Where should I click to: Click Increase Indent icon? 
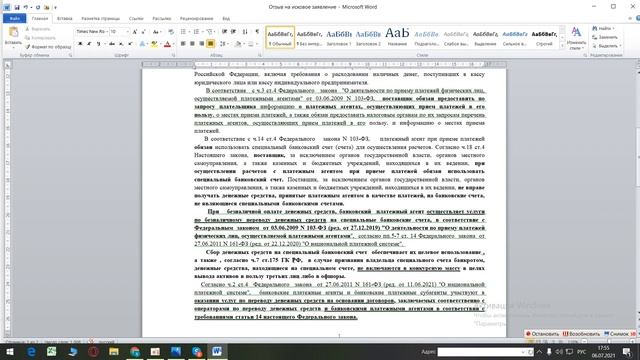(x=233, y=31)
